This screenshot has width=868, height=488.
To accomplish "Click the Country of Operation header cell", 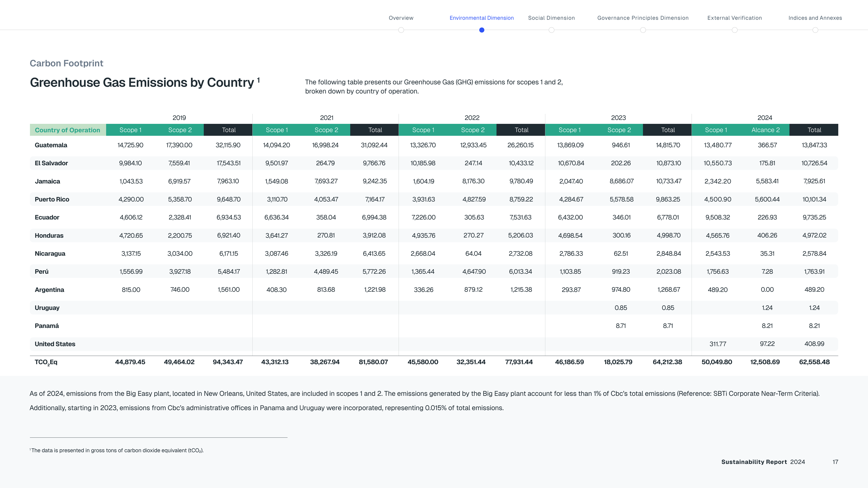I will click(68, 130).
